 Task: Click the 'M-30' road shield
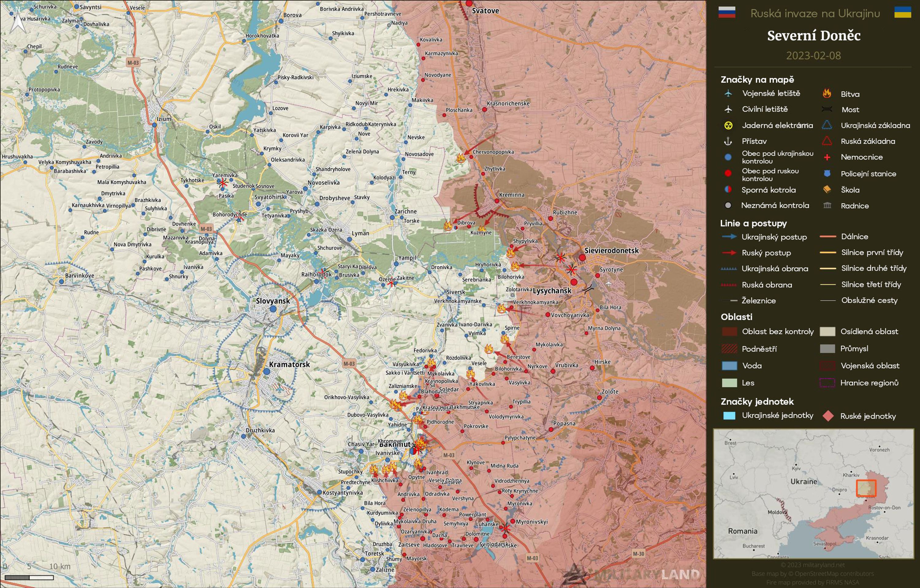[638, 554]
